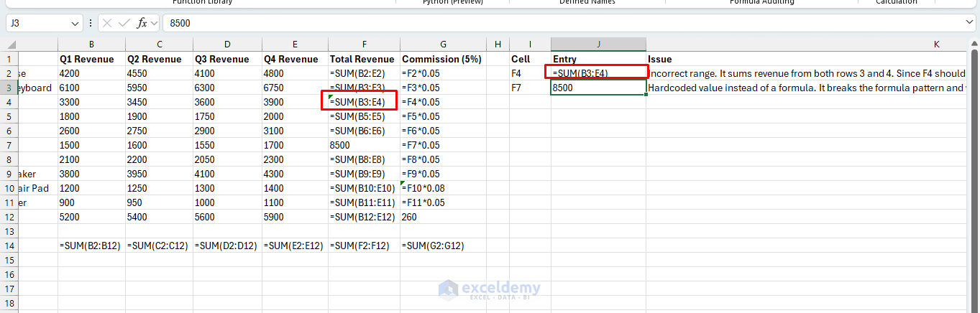Click the =F2*0.05 commission cell

coord(443,73)
